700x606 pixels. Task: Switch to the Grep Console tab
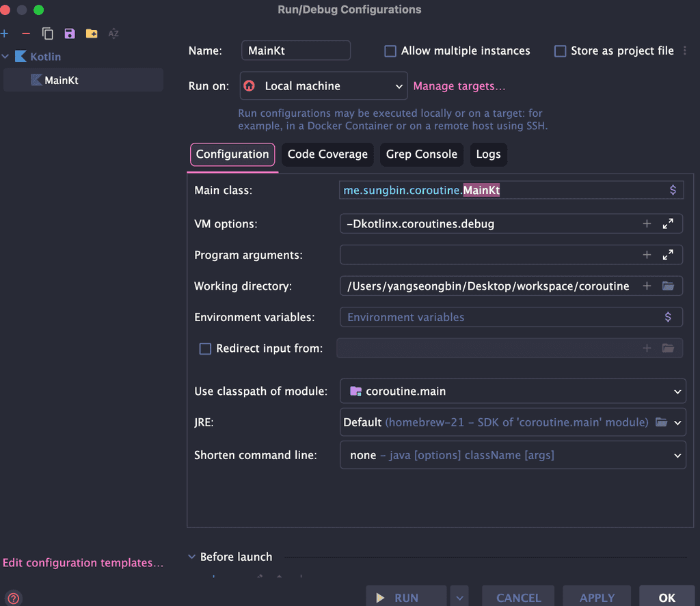pos(421,154)
